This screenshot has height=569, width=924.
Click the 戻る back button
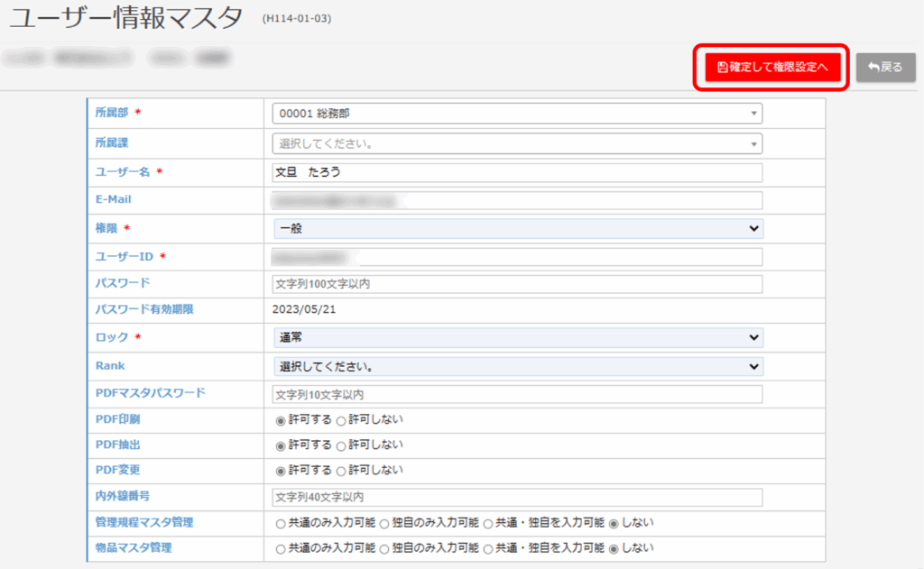pos(885,68)
